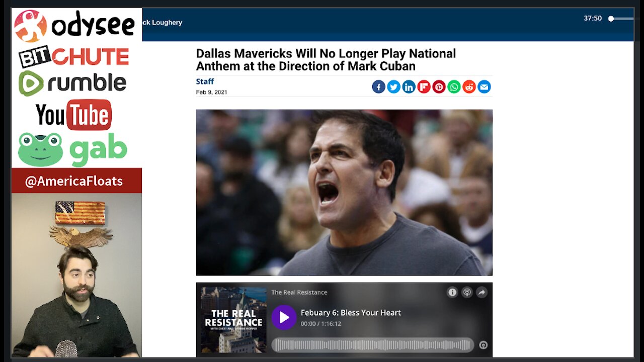Click the YouTube logo
Viewport: 644px width, 362px height.
coord(73,115)
